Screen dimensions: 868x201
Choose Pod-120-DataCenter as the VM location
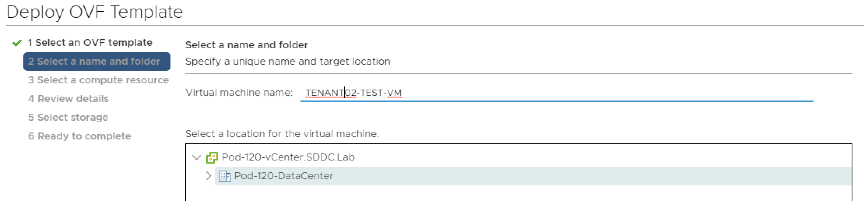[x=283, y=176]
